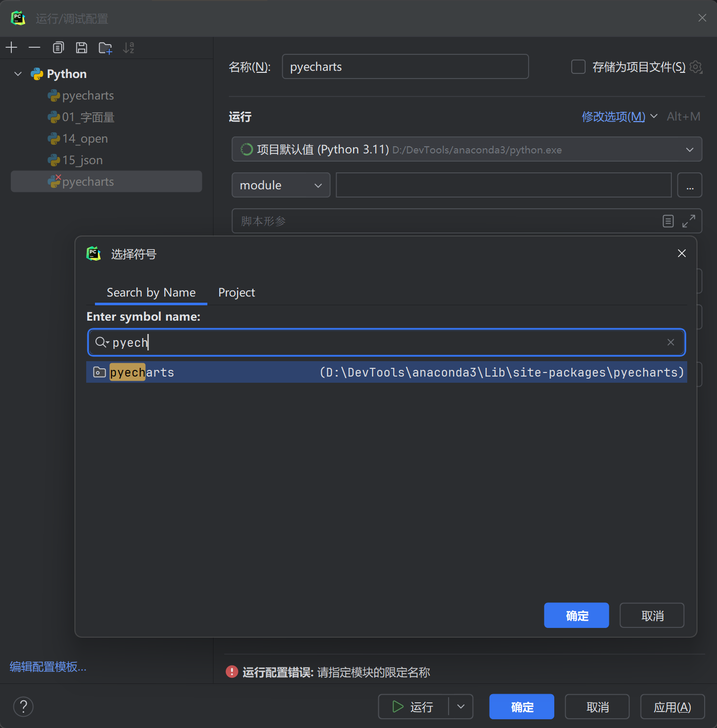Image resolution: width=717 pixels, height=728 pixels.
Task: Click the 脚本形参 input field
Action: click(x=467, y=221)
